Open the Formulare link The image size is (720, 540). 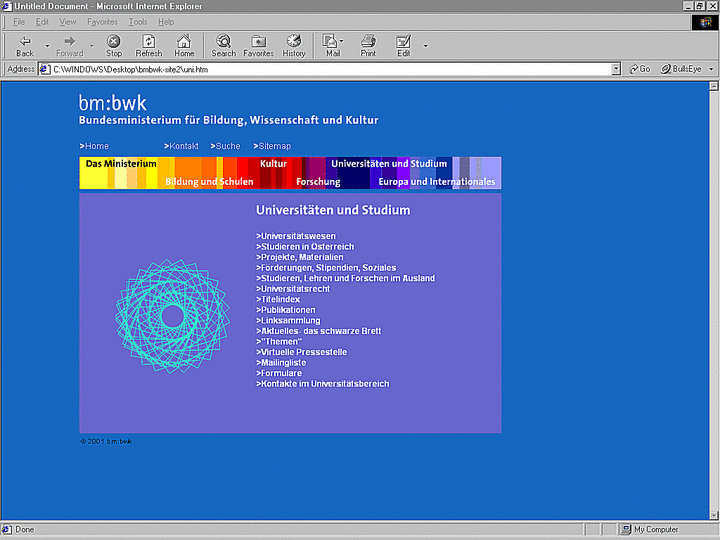point(279,373)
